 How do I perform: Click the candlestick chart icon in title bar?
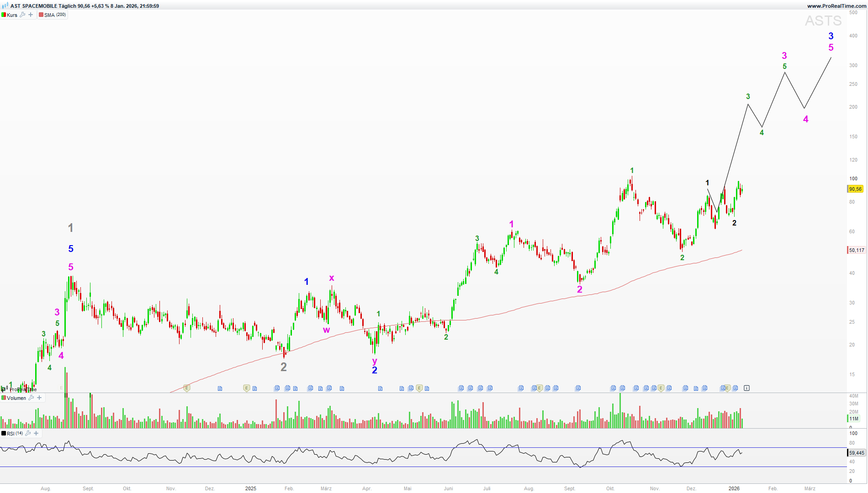[5, 6]
